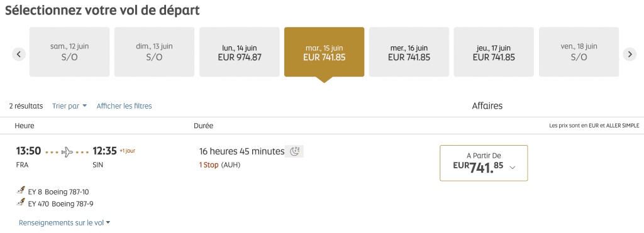The width and height of the screenshot is (644, 233).
Task: Click the A Partir De price button
Action: [x=484, y=163]
